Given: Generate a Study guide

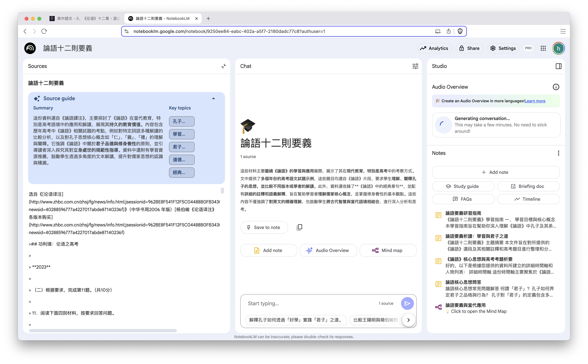Looking at the screenshot, I should [x=463, y=186].
